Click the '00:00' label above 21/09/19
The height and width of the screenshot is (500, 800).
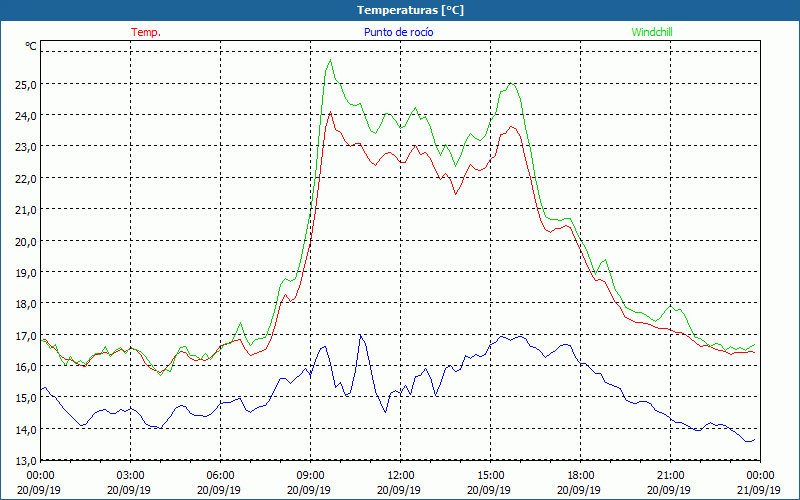pyautogui.click(x=760, y=475)
